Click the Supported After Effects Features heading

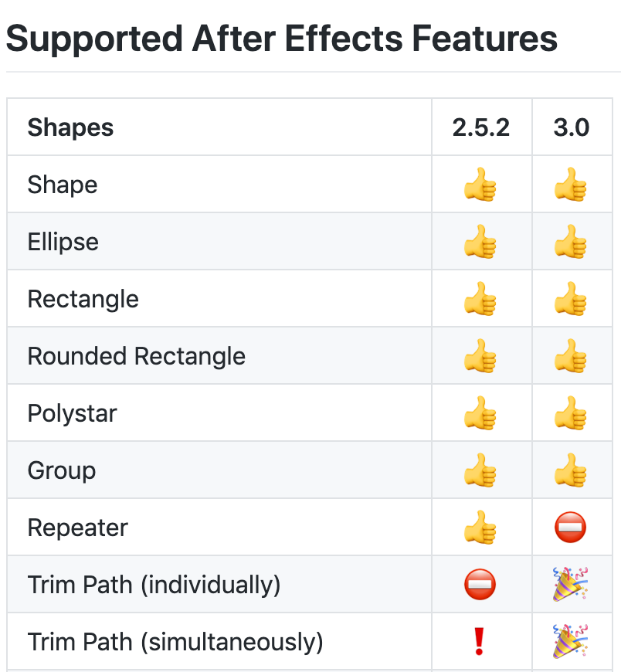click(x=282, y=38)
